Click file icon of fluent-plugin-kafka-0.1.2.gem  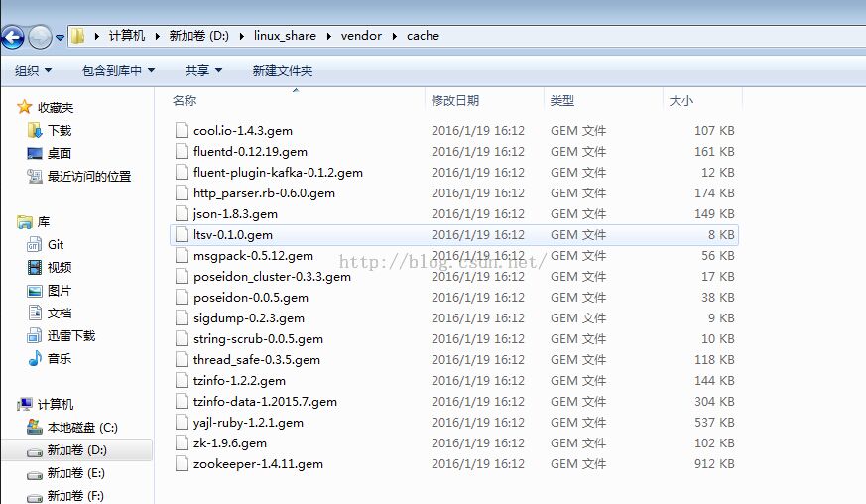(182, 173)
